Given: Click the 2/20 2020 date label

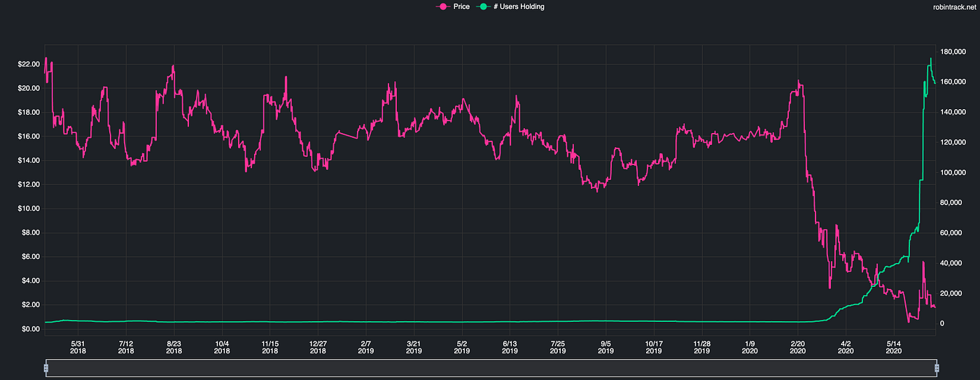Looking at the screenshot, I should [x=797, y=347].
